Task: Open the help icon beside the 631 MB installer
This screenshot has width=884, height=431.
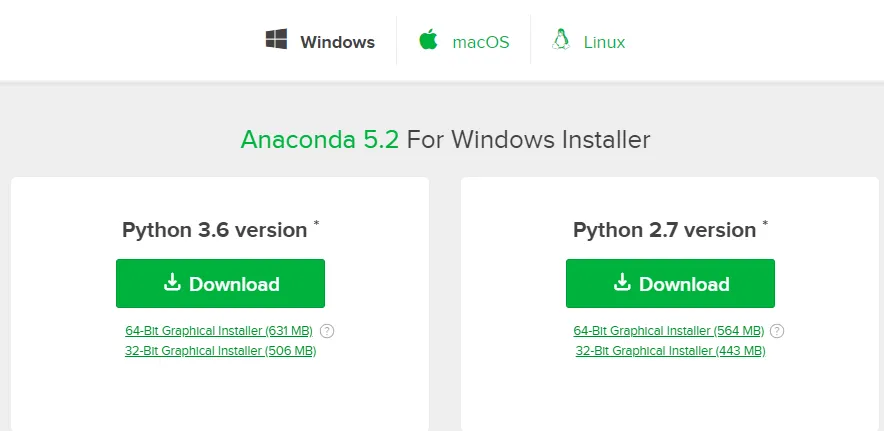Action: tap(327, 331)
